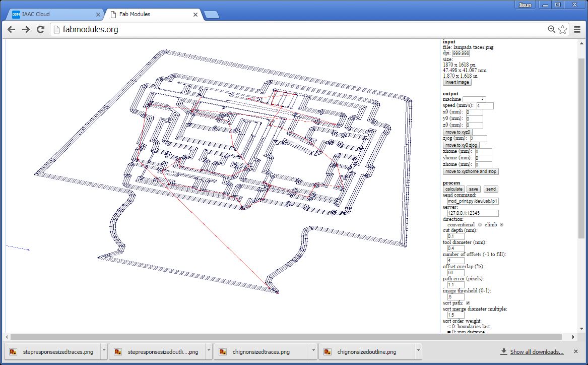Click the server address field

coord(473,213)
